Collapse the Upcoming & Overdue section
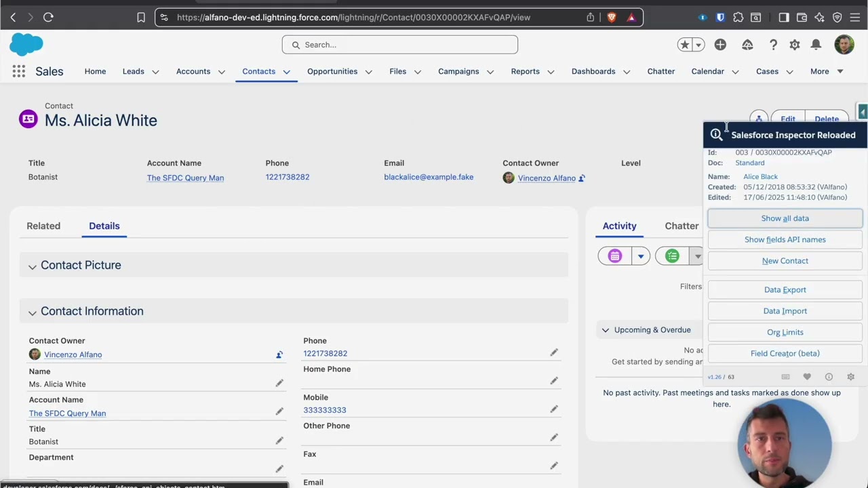868x488 pixels. 606,330
